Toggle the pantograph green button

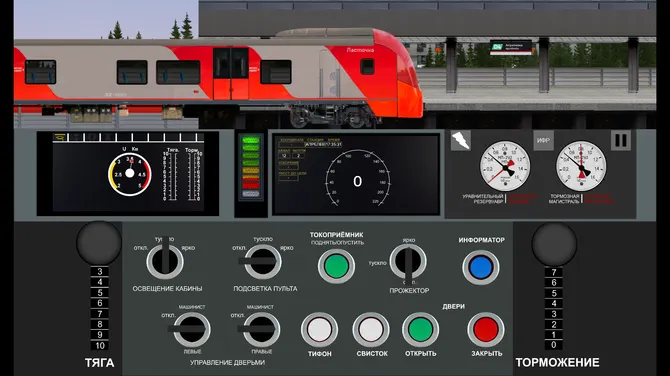click(x=336, y=266)
